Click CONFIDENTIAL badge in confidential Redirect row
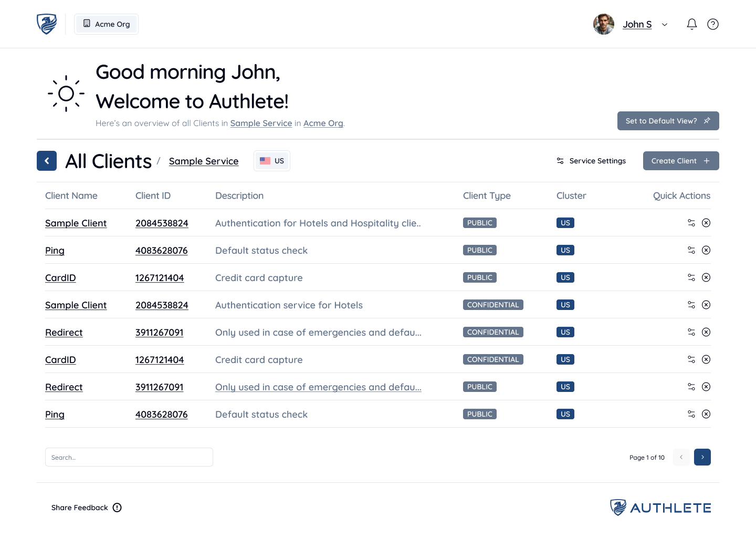 (493, 332)
